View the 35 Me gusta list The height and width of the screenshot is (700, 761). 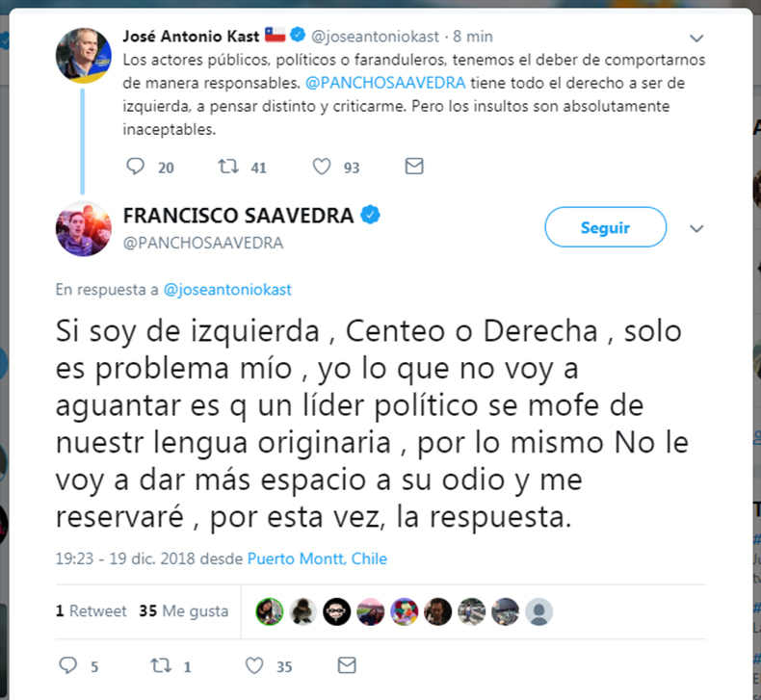tap(183, 610)
